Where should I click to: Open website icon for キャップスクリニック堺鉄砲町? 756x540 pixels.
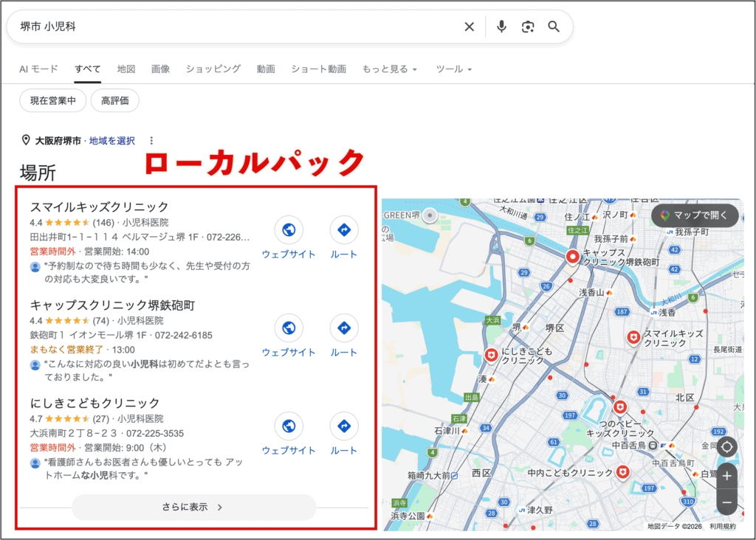[289, 328]
